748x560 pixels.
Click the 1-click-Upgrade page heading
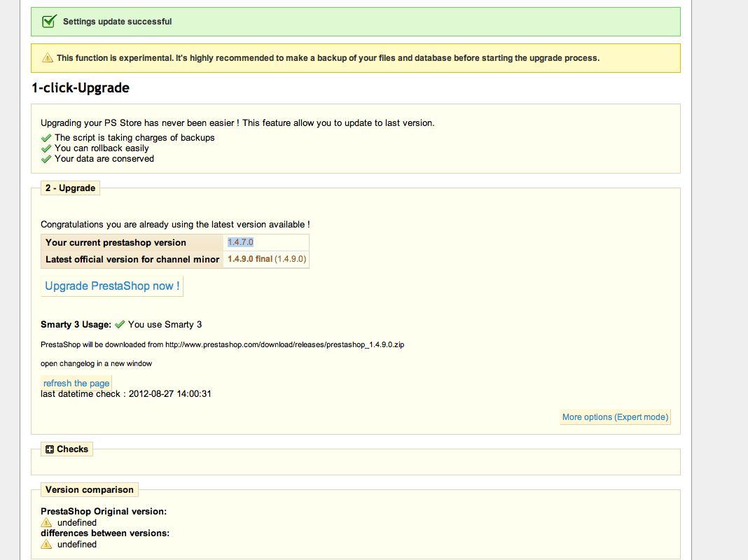(81, 88)
